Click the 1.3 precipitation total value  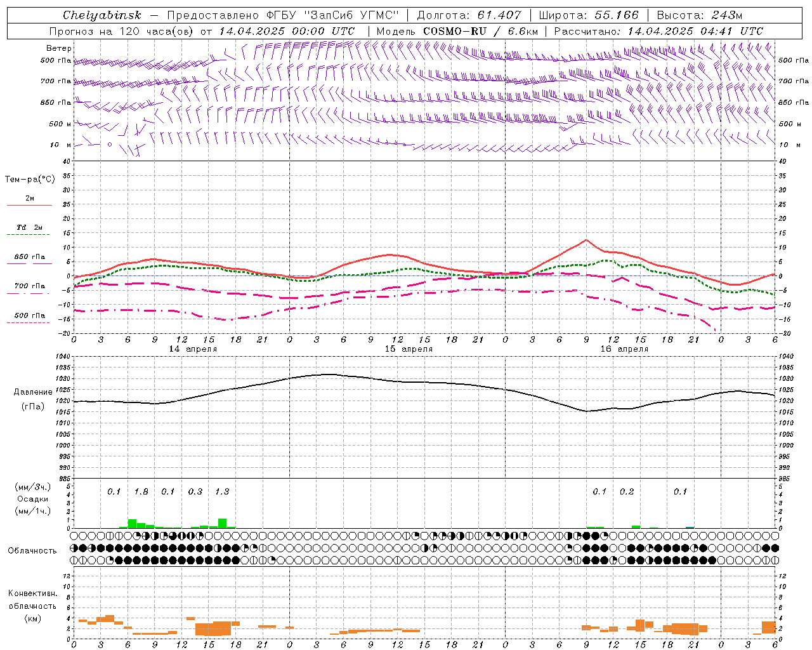[222, 492]
